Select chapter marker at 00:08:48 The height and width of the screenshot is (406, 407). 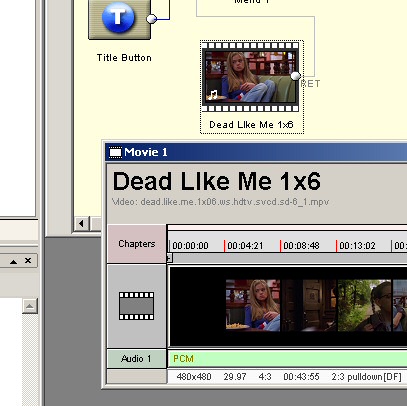click(x=301, y=246)
